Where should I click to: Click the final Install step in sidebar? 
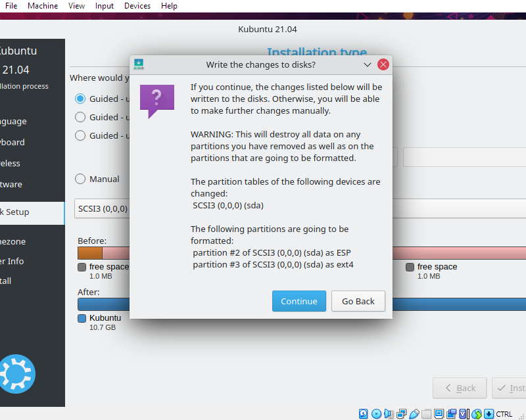pos(6,281)
